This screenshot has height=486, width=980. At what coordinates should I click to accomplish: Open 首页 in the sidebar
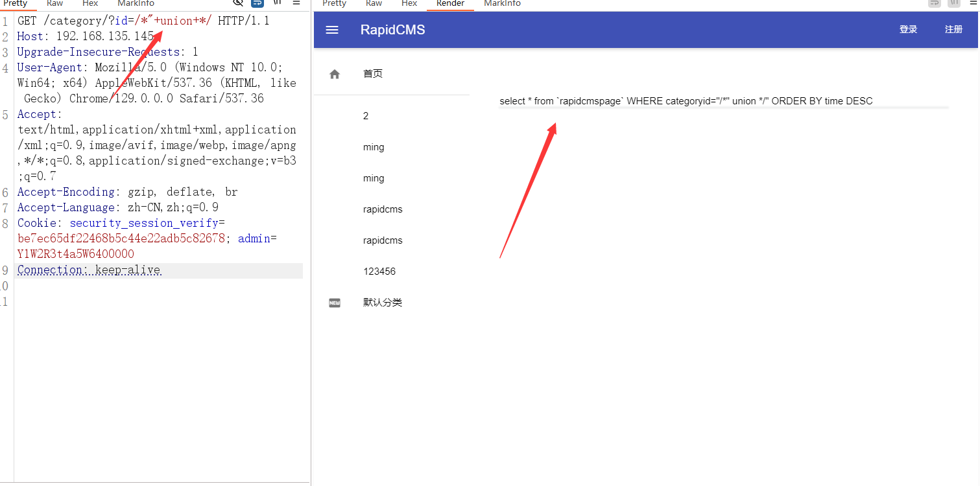pos(373,74)
